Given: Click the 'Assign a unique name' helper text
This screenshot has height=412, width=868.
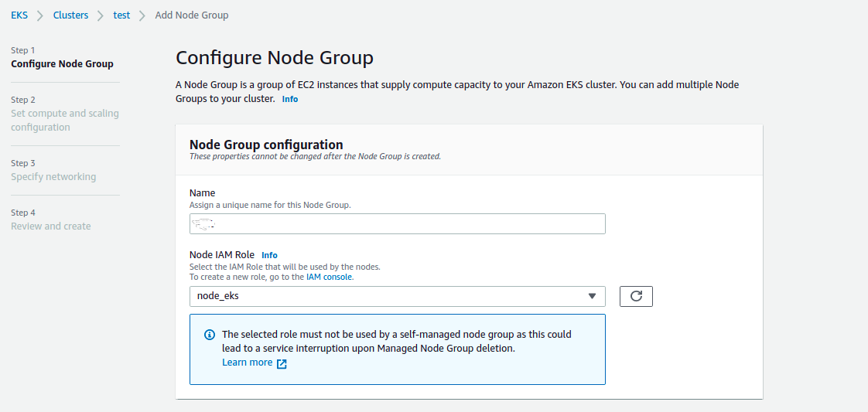Looking at the screenshot, I should point(270,205).
